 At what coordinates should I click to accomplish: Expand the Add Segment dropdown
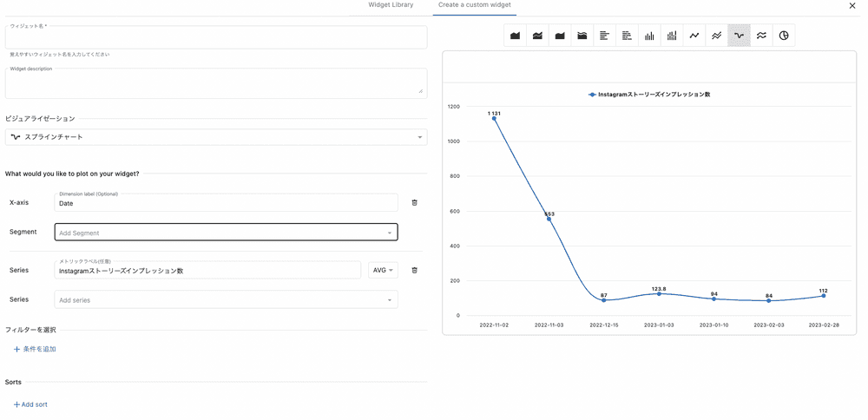pos(226,233)
